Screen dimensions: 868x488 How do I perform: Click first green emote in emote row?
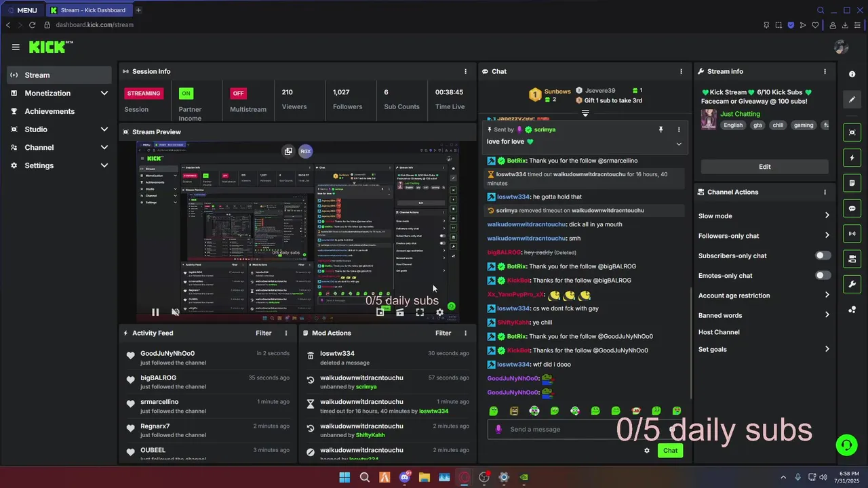click(494, 411)
